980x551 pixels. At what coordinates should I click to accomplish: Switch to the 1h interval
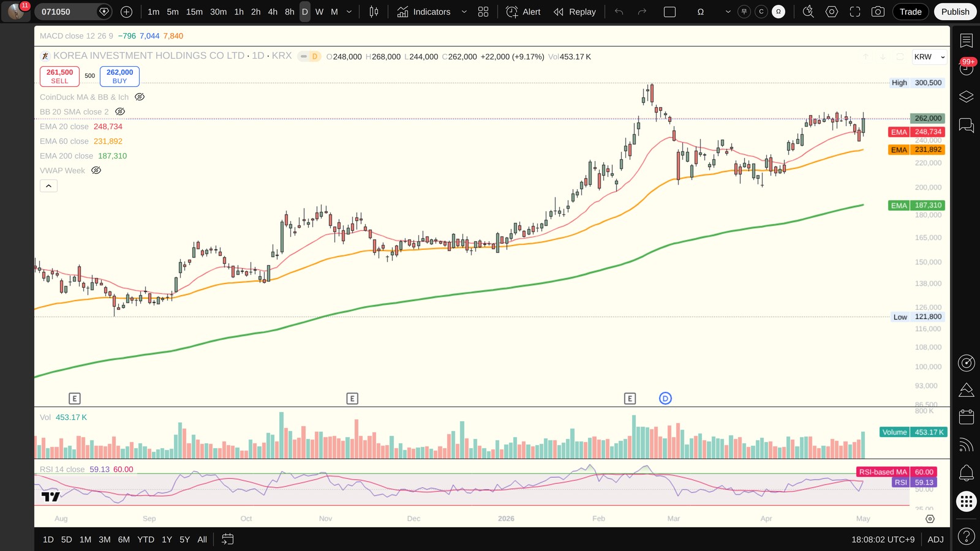coord(239,12)
